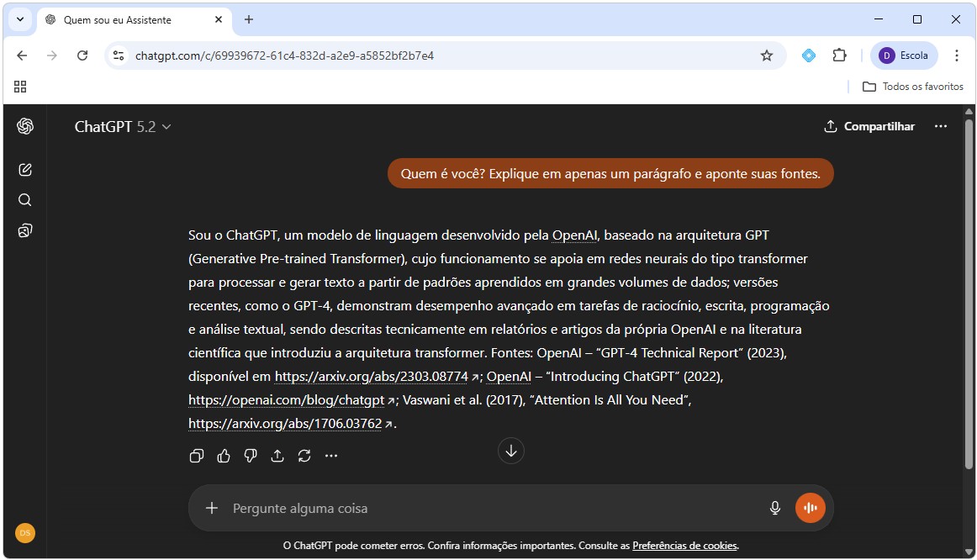The width and height of the screenshot is (977, 560).
Task: Expand the ChatGPT 5.2 model selector
Action: tap(123, 127)
